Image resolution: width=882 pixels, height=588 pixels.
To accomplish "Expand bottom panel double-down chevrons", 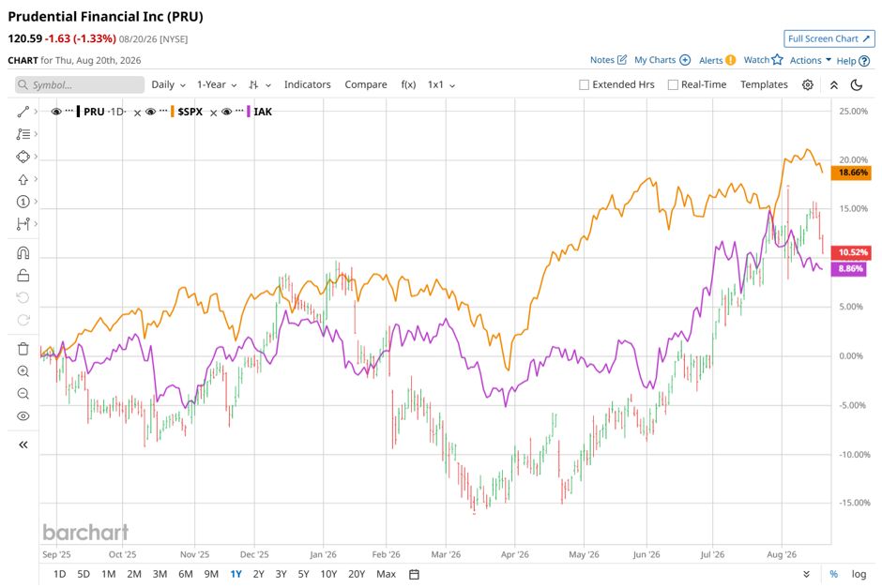I will 807,575.
